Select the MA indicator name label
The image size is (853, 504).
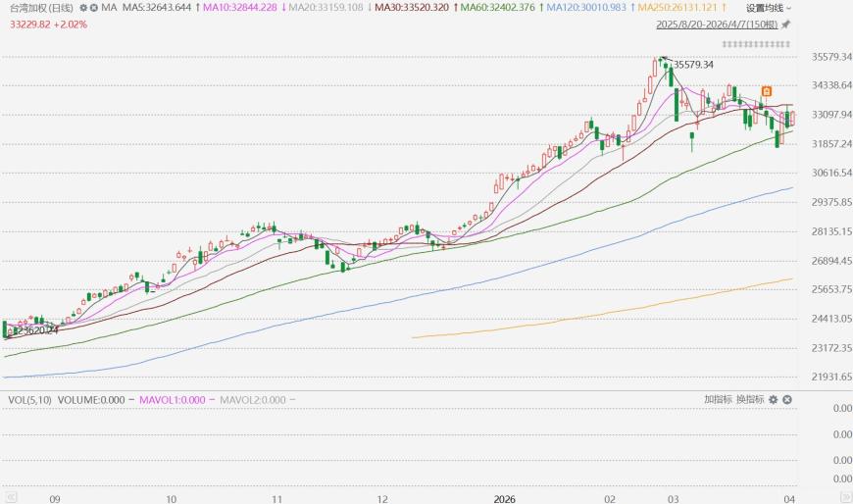coord(108,8)
